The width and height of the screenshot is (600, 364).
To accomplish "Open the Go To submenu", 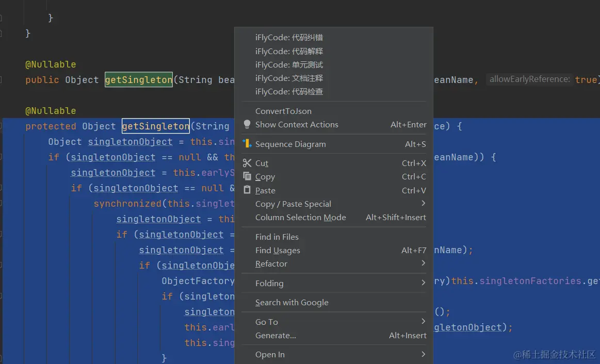I will (423, 322).
